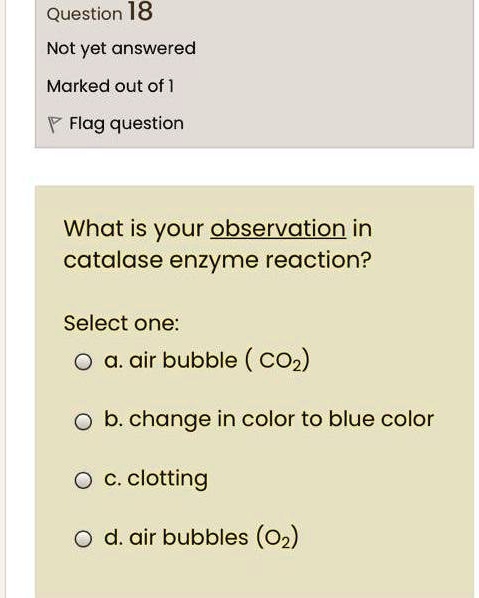479x598 pixels.
Task: Click the number 18 in the heading
Action: point(140,11)
